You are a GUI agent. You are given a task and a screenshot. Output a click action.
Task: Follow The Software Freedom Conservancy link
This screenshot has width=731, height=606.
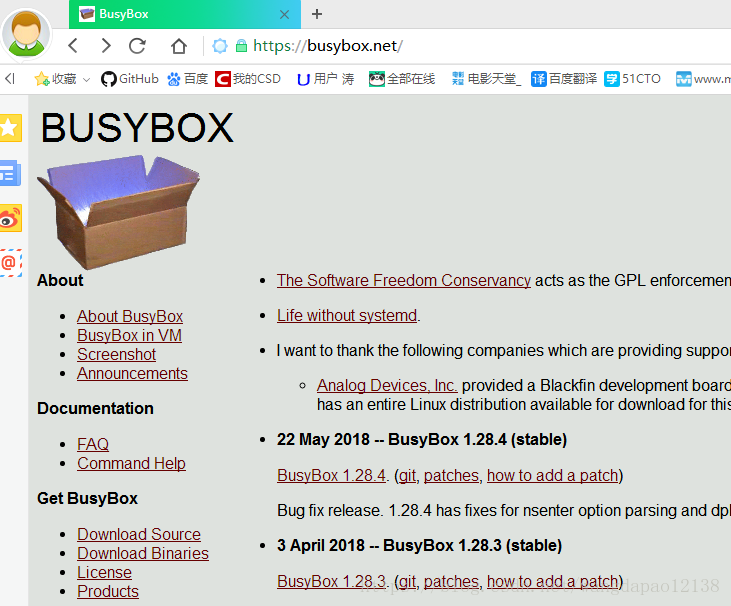coord(404,280)
